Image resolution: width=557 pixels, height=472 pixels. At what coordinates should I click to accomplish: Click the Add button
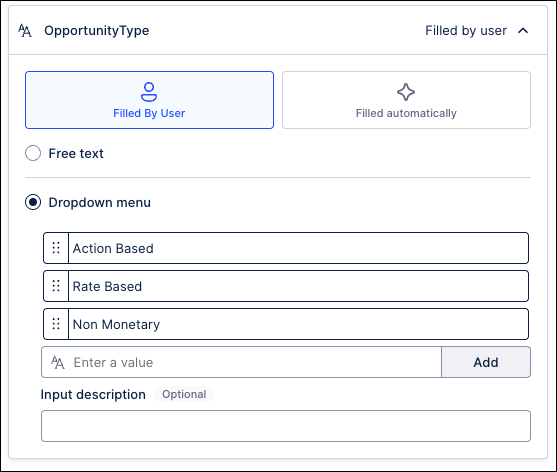tap(486, 362)
